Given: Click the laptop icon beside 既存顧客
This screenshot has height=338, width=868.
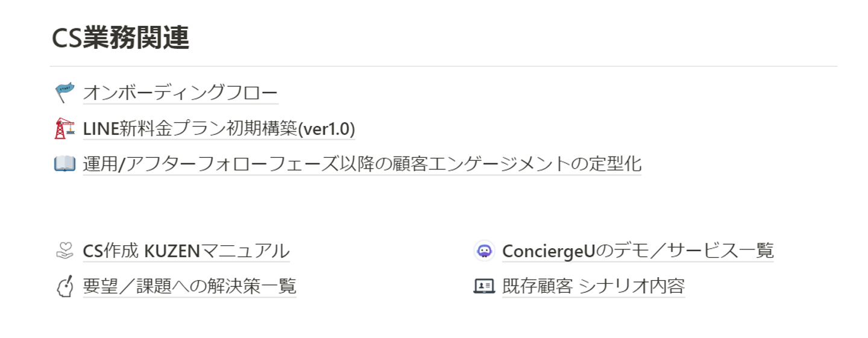Looking at the screenshot, I should [x=484, y=286].
